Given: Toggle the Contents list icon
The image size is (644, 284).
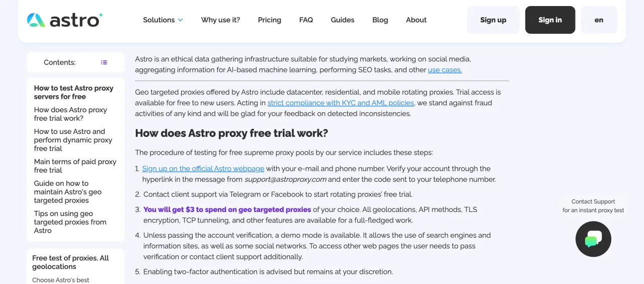Looking at the screenshot, I should coord(104,62).
